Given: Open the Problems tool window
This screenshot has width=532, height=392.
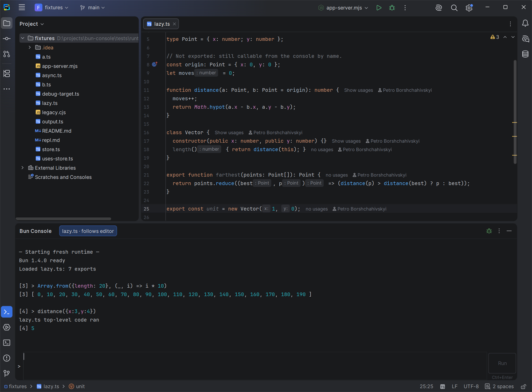Looking at the screenshot, I should (x=7, y=358).
